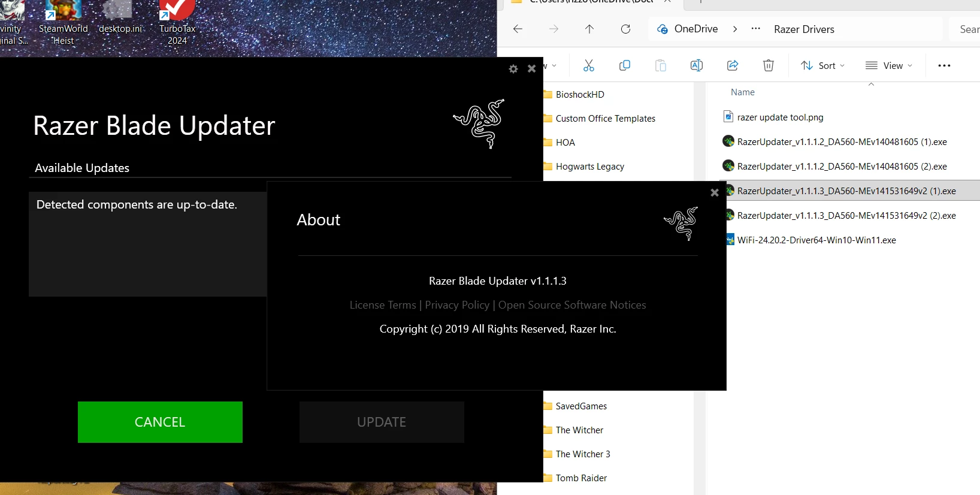Click the Rename icon in toolbar
Image resolution: width=980 pixels, height=495 pixels.
(697, 65)
